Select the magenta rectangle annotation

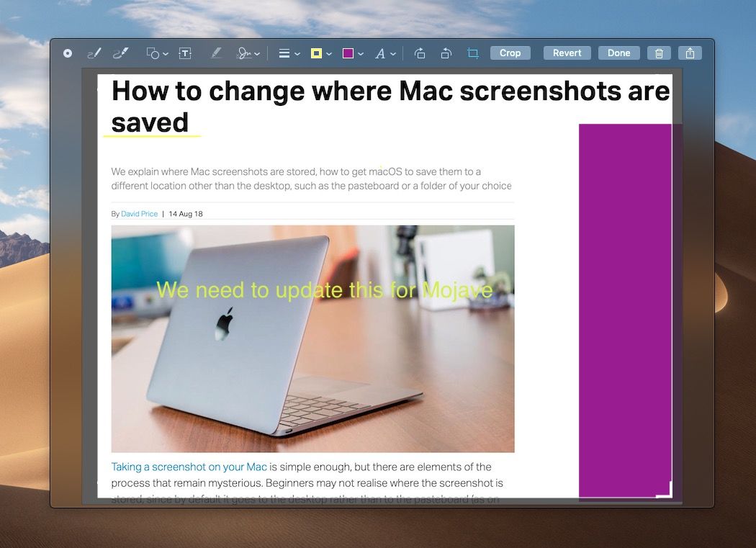(x=625, y=310)
